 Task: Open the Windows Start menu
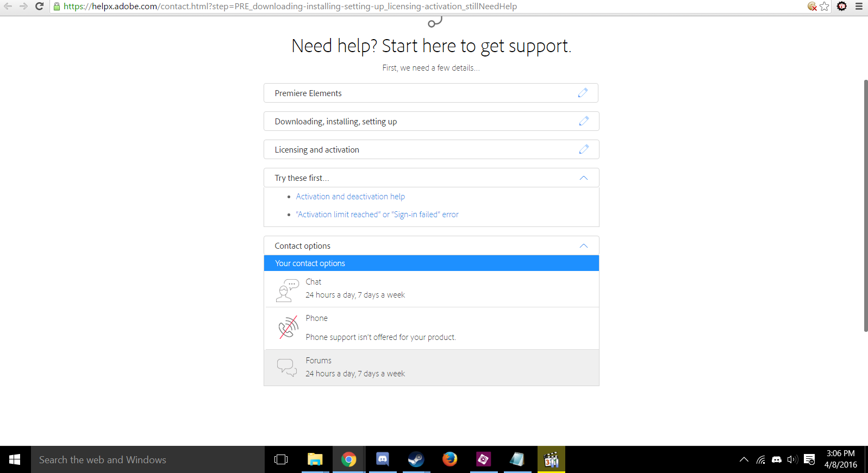point(15,459)
